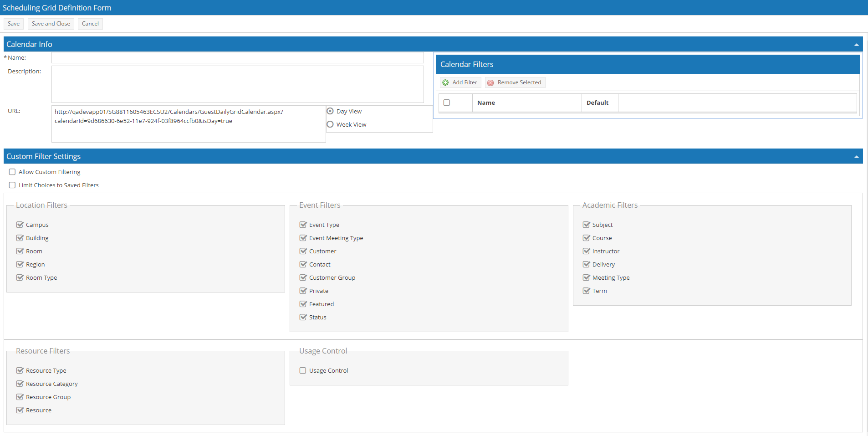This screenshot has height=436, width=868.
Task: Uncheck the Room location filter
Action: click(x=20, y=251)
